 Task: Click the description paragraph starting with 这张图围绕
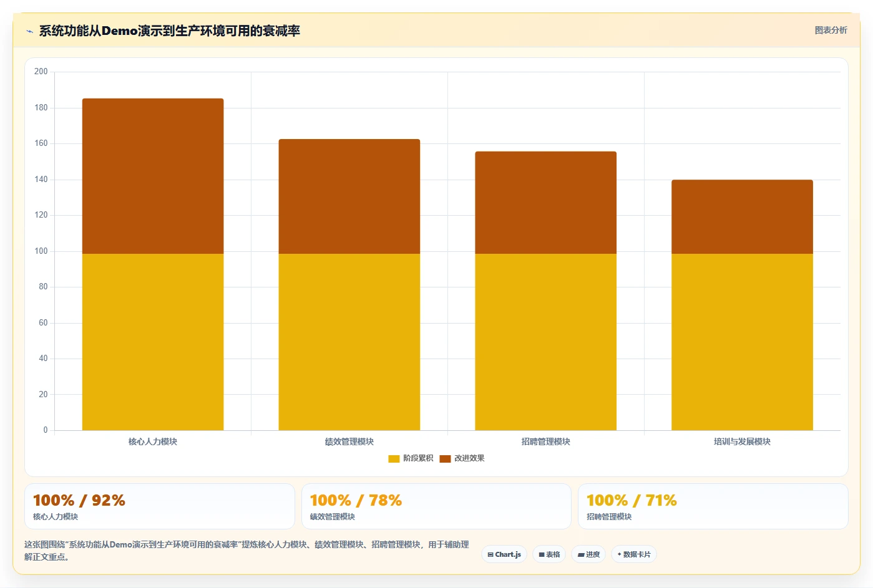coord(247,551)
